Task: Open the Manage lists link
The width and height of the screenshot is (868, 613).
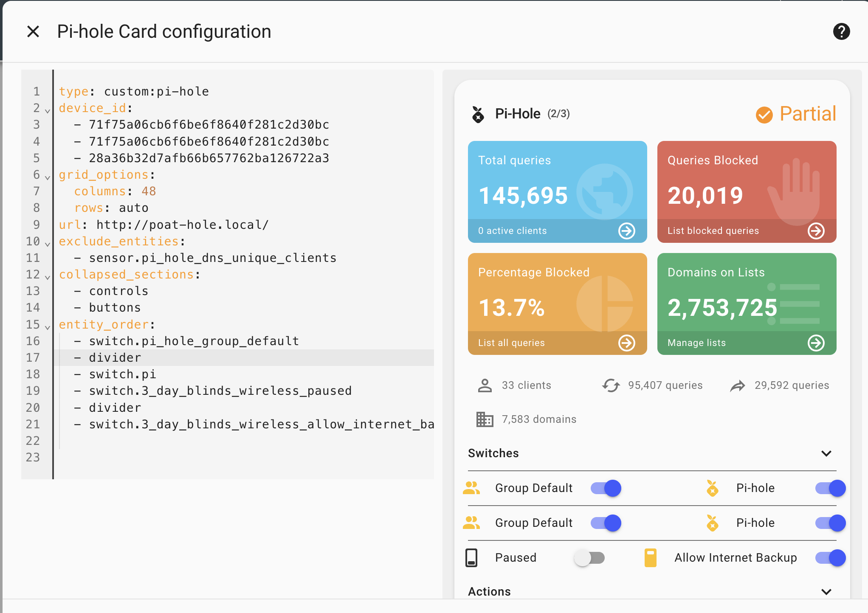Action: pyautogui.click(x=696, y=343)
